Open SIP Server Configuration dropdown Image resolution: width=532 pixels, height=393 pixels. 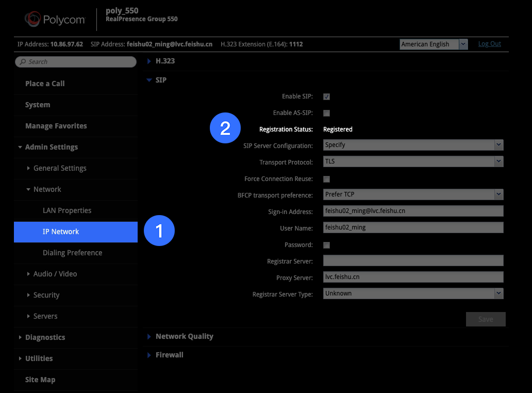[413, 145]
